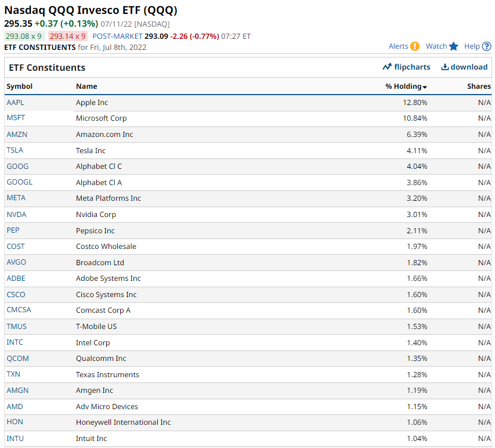Click the ask quote 293.14 x 9
The width and height of the screenshot is (495, 448).
(68, 37)
